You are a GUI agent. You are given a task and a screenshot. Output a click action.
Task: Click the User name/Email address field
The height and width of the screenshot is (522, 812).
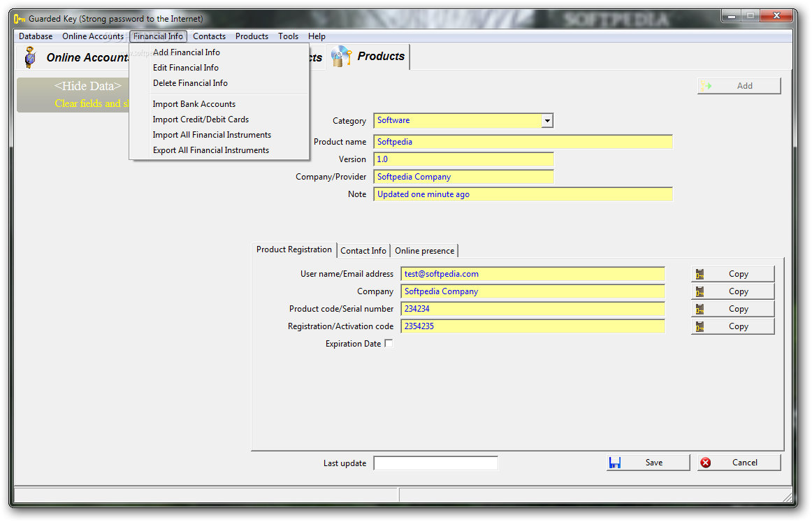pos(533,274)
